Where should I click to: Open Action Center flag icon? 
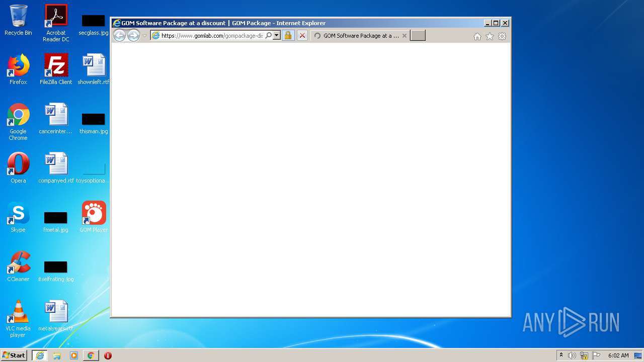[x=596, y=355]
